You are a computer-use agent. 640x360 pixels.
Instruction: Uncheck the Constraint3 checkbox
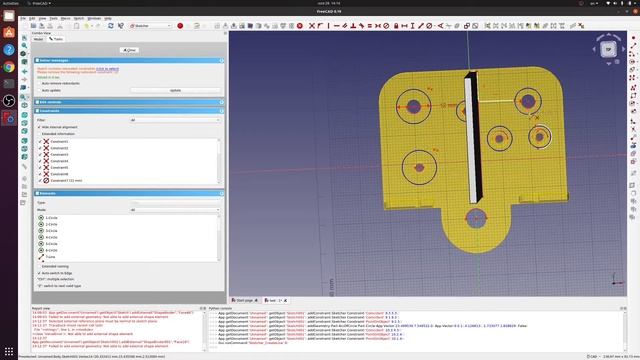click(40, 155)
